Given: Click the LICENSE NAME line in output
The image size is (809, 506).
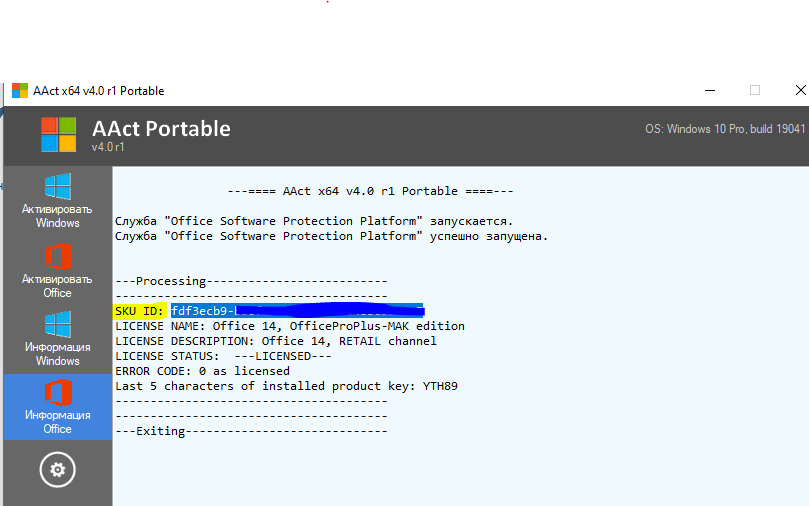Looking at the screenshot, I should tap(290, 326).
